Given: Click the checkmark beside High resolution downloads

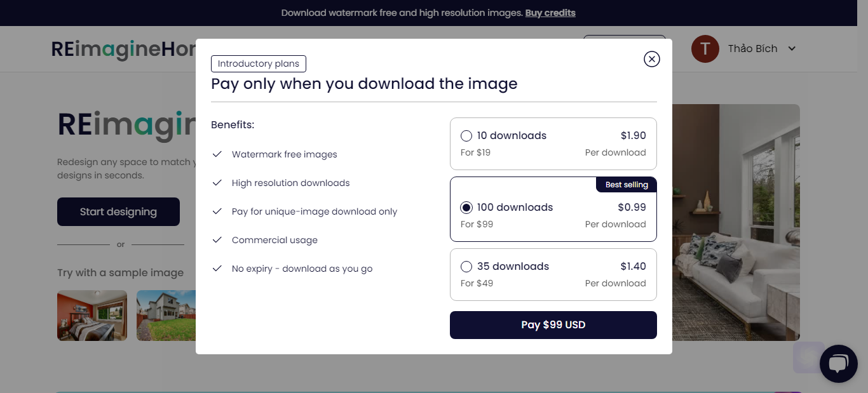Looking at the screenshot, I should point(217,183).
